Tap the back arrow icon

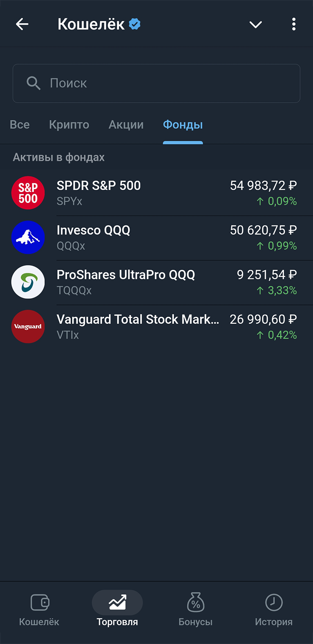tap(22, 25)
